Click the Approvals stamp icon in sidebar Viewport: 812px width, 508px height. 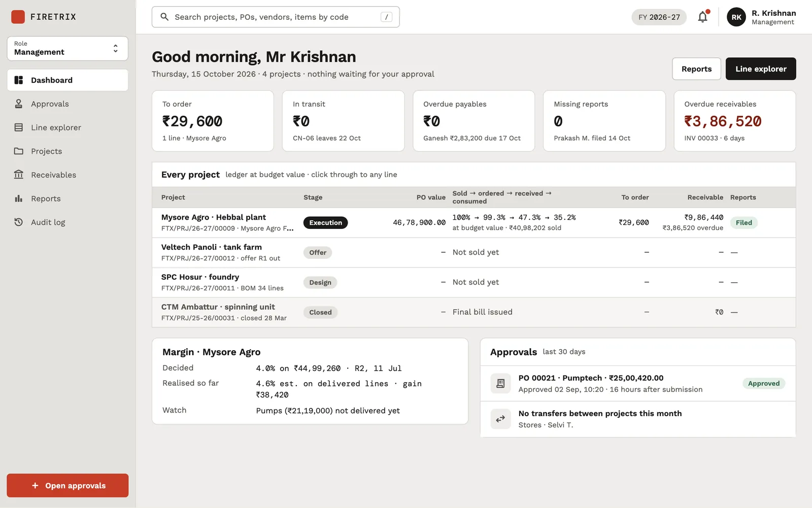19,104
